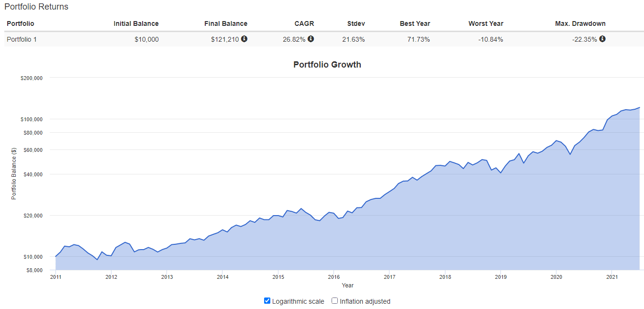This screenshot has width=644, height=309.
Task: Click the Max. Drawdown column header
Action: coord(580,23)
